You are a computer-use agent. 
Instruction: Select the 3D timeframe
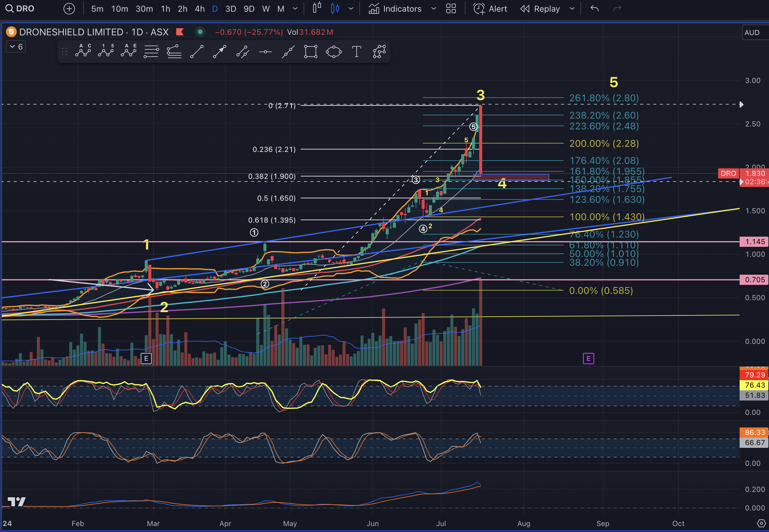point(231,9)
